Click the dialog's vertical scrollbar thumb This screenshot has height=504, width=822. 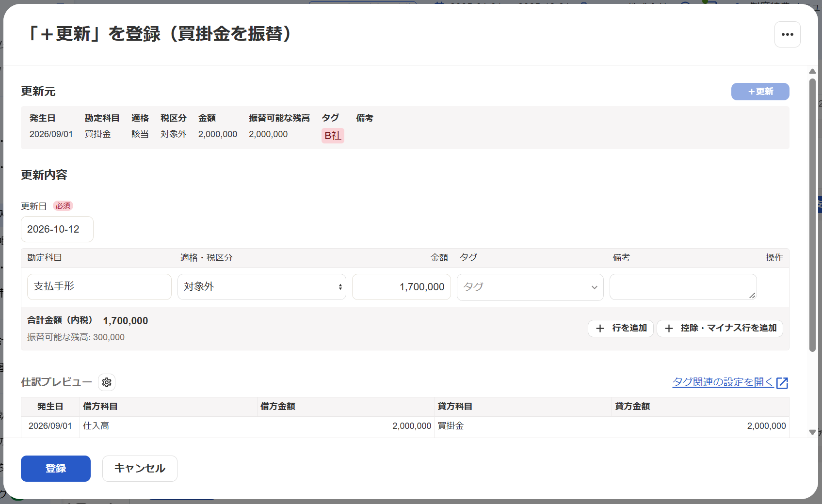tap(812, 215)
